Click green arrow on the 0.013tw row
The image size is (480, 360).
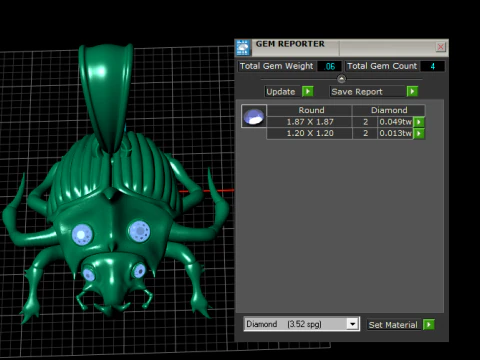click(419, 133)
